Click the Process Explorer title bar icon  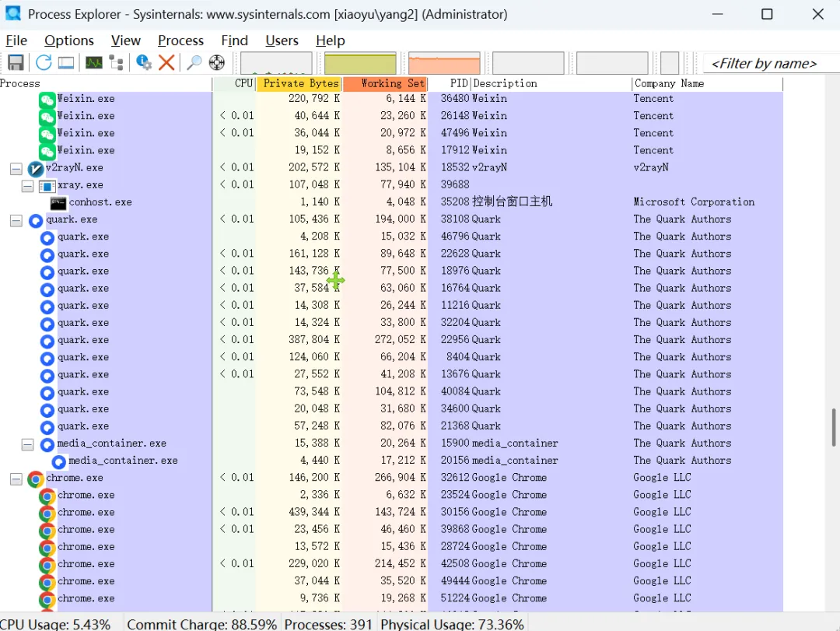click(13, 13)
